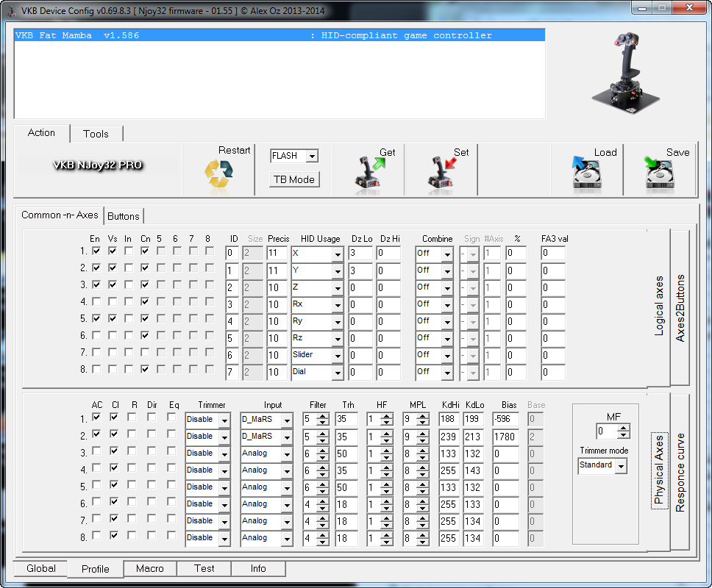
Task: Open the Global tab
Action: (x=41, y=568)
